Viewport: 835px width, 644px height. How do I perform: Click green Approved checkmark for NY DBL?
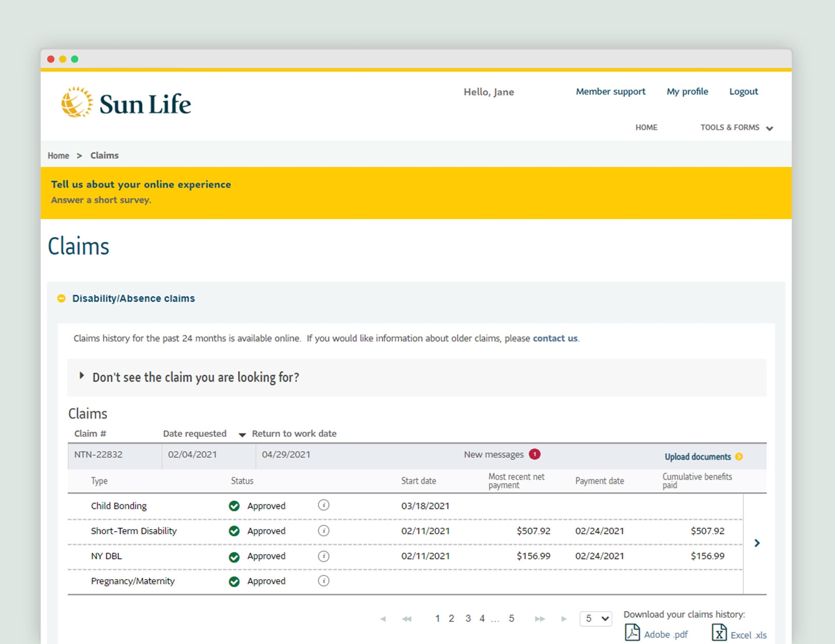(234, 556)
